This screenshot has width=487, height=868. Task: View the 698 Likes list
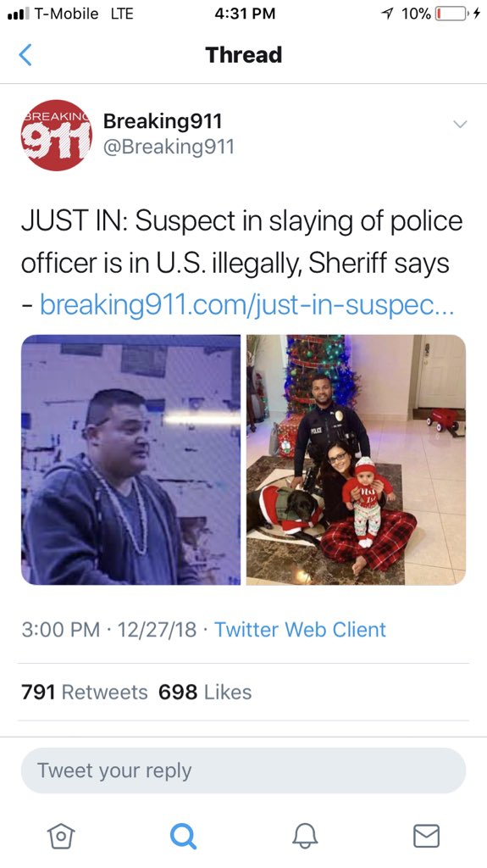click(x=205, y=692)
